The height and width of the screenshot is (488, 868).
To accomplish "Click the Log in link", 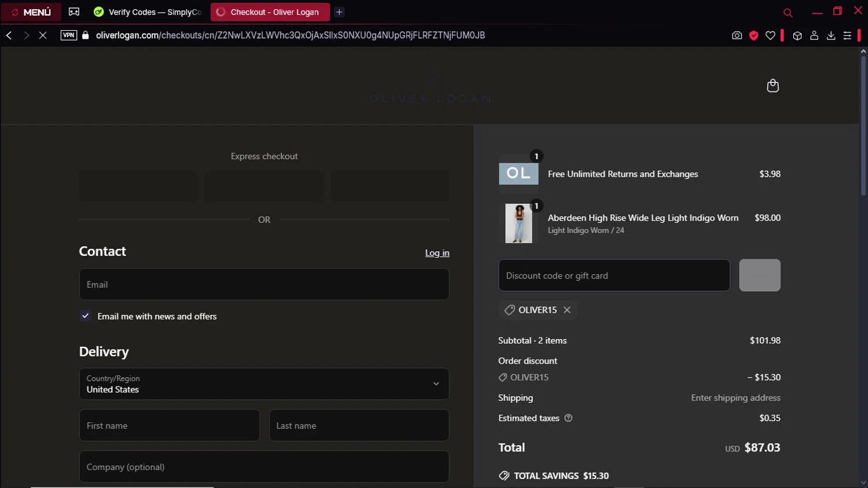I will coord(437,253).
